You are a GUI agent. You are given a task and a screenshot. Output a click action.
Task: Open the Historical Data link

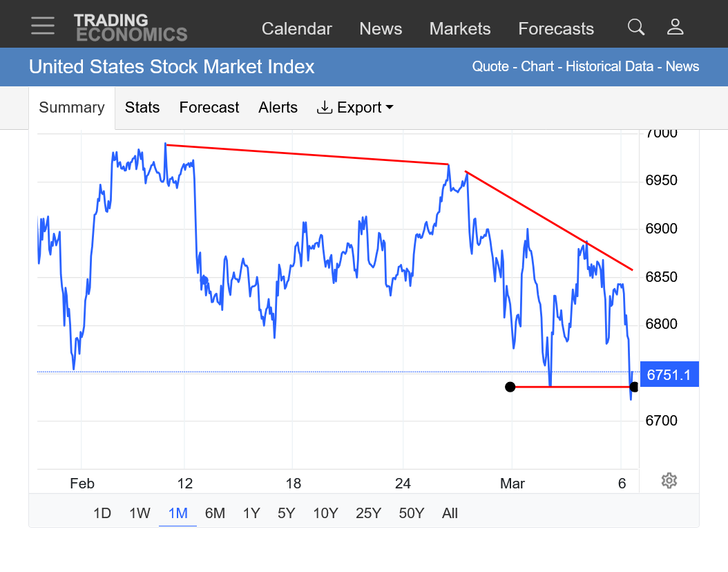[x=609, y=67]
